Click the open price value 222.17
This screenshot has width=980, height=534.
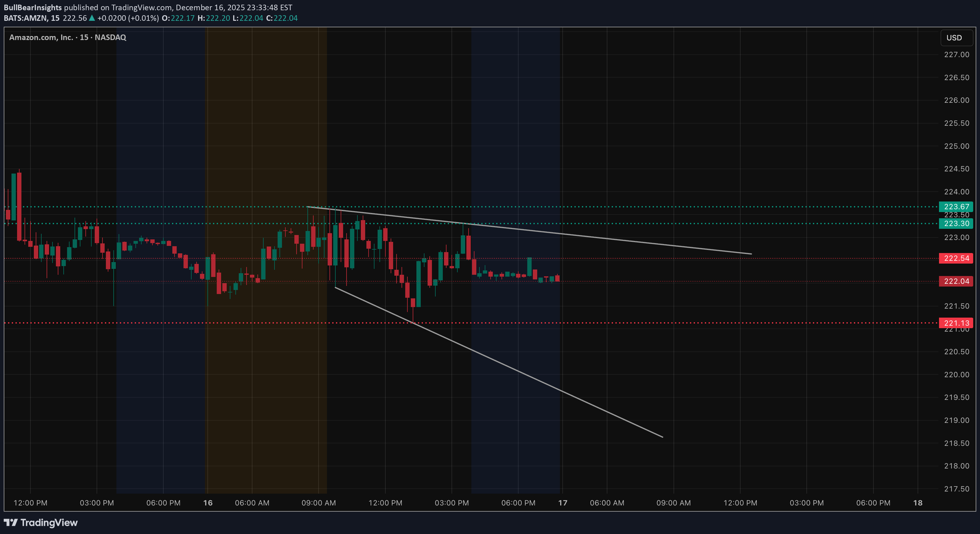point(182,18)
